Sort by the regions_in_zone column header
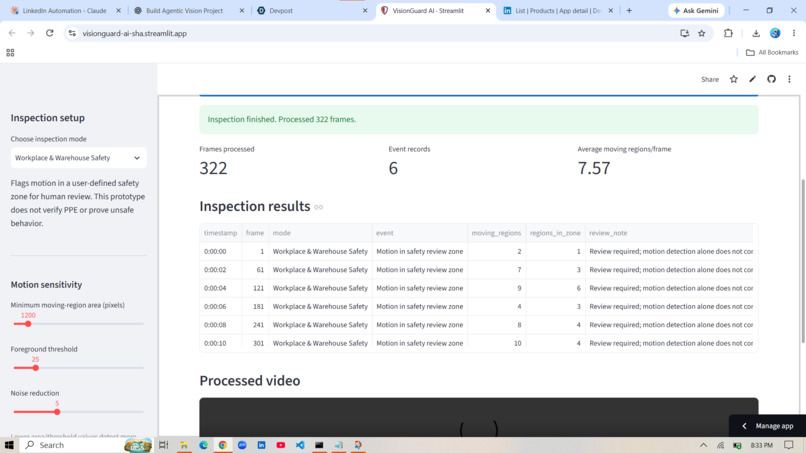806x453 pixels. tap(555, 233)
